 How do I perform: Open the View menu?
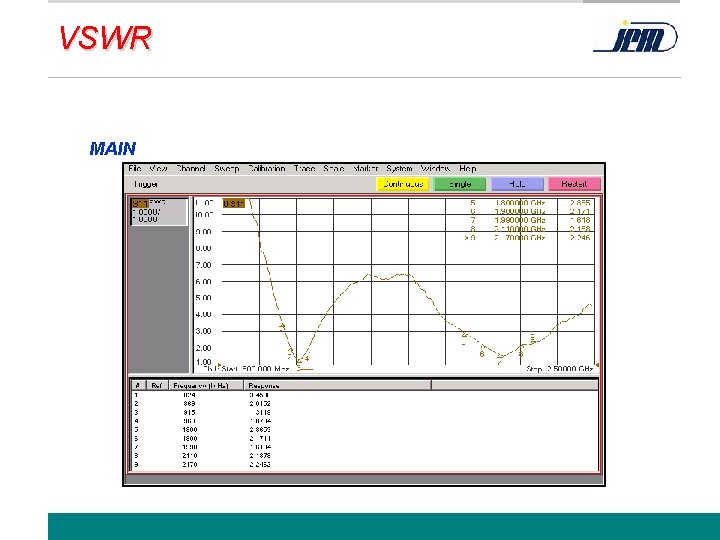[158, 169]
